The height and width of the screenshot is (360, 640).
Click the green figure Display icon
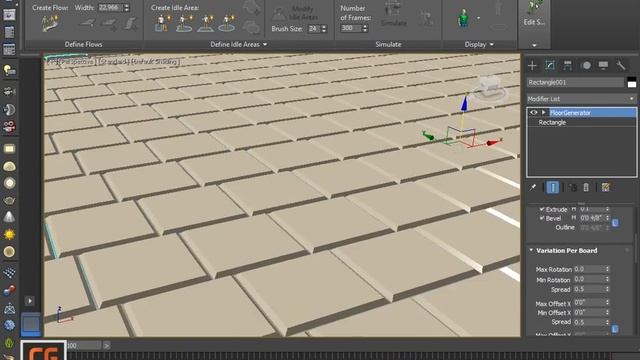pos(463,18)
